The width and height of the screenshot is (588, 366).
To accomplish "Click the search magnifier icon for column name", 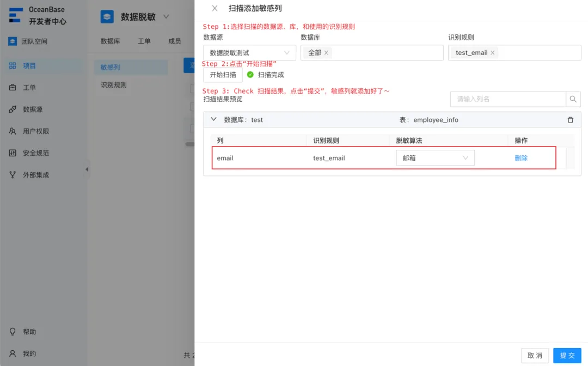I will tap(573, 99).
